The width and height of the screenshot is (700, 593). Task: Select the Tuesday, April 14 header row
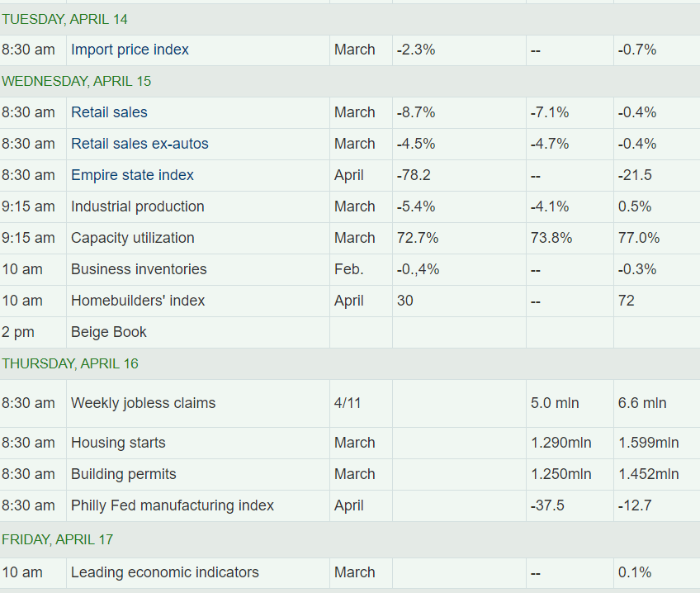pos(350,19)
